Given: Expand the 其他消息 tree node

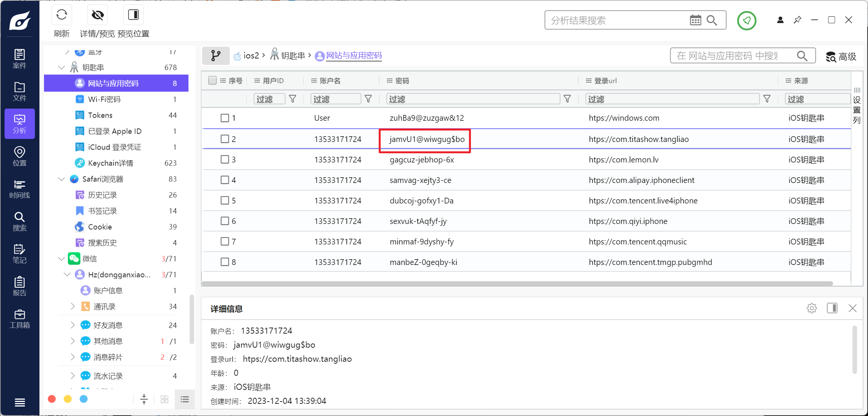Looking at the screenshot, I should [x=72, y=341].
